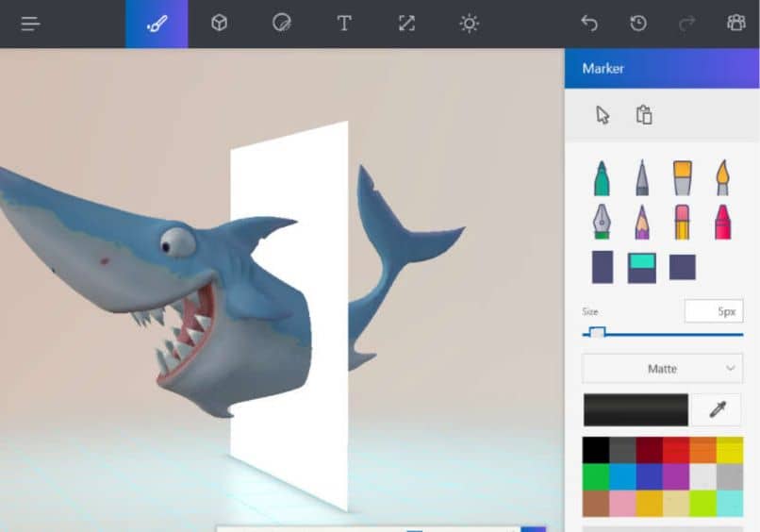Image resolution: width=760 pixels, height=532 pixels.
Task: Click the Paste clipboard icon
Action: (644, 115)
